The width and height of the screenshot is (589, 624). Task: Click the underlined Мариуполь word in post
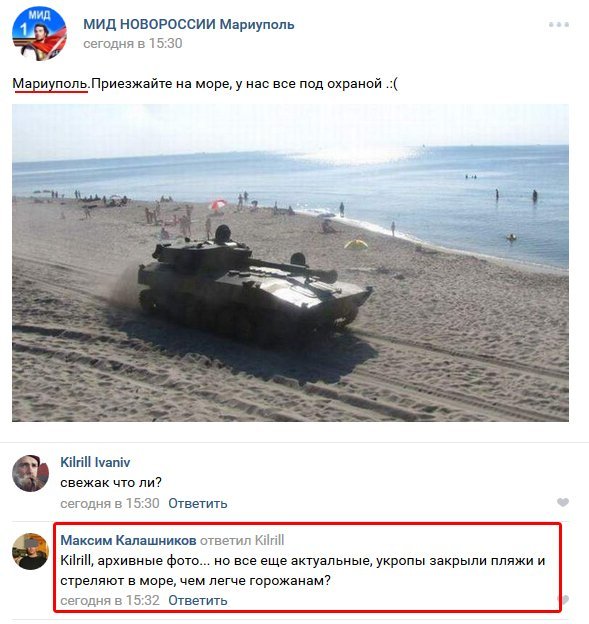click(x=50, y=84)
